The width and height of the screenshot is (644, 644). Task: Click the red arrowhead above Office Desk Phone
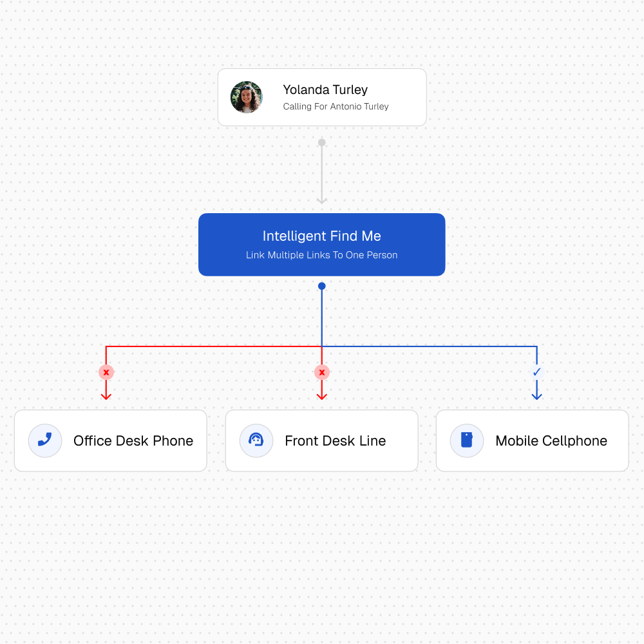[106, 395]
